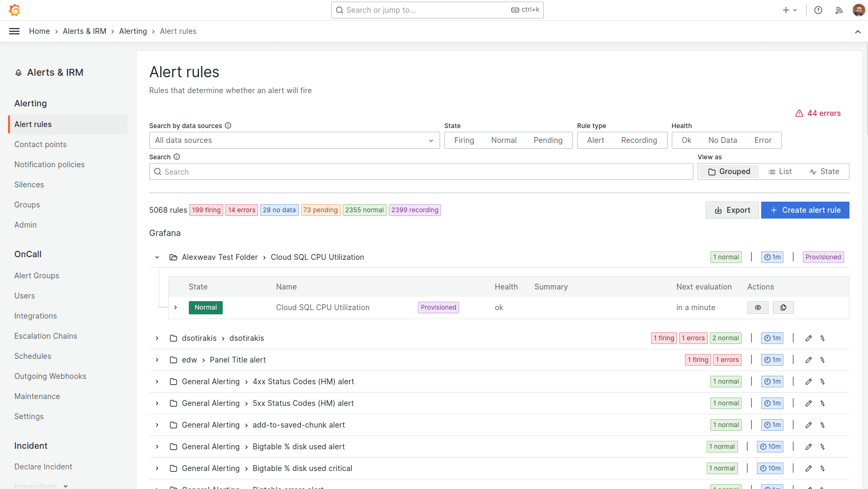Switch the view to State
This screenshot has width=868, height=489.
[x=824, y=171]
